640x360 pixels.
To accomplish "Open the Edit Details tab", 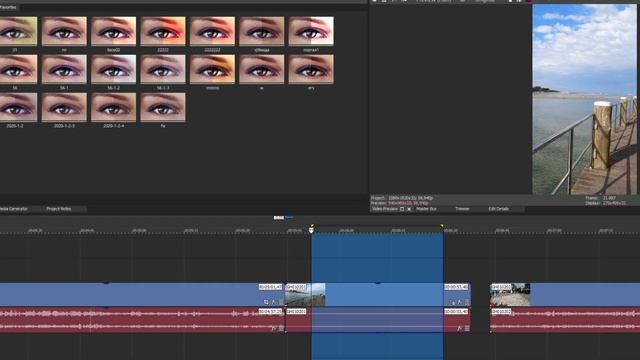I will click(x=498, y=209).
